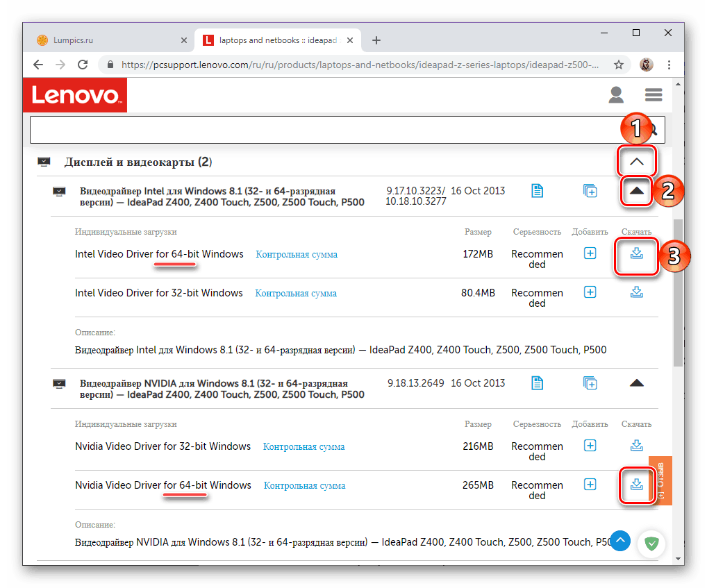Reload the page with the refresh icon
Viewport: 707px width, 588px height.
point(83,64)
